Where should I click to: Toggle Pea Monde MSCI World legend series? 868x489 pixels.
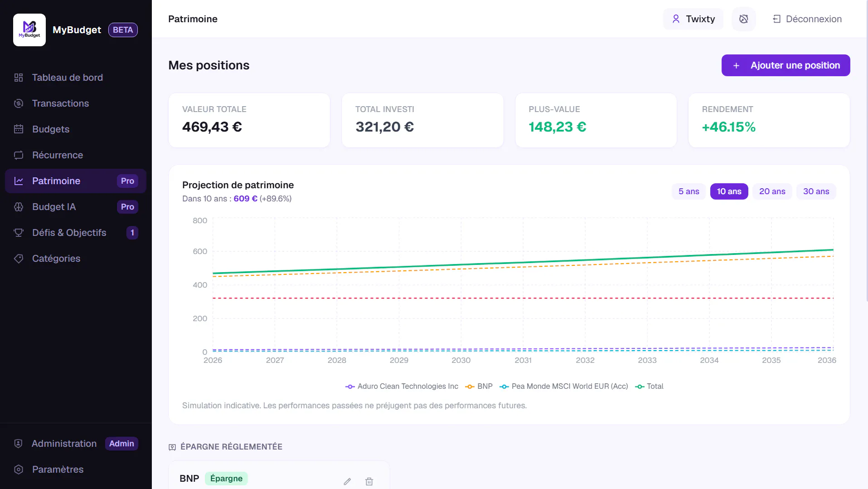point(563,386)
